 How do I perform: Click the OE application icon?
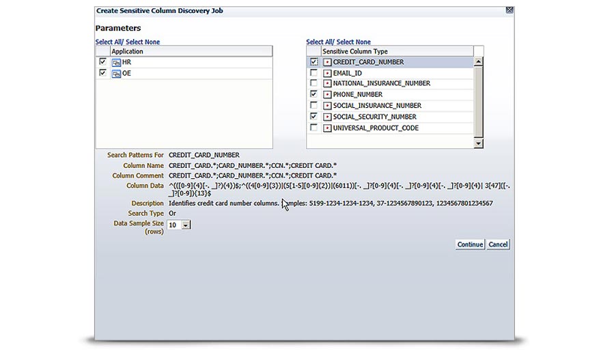coord(116,73)
